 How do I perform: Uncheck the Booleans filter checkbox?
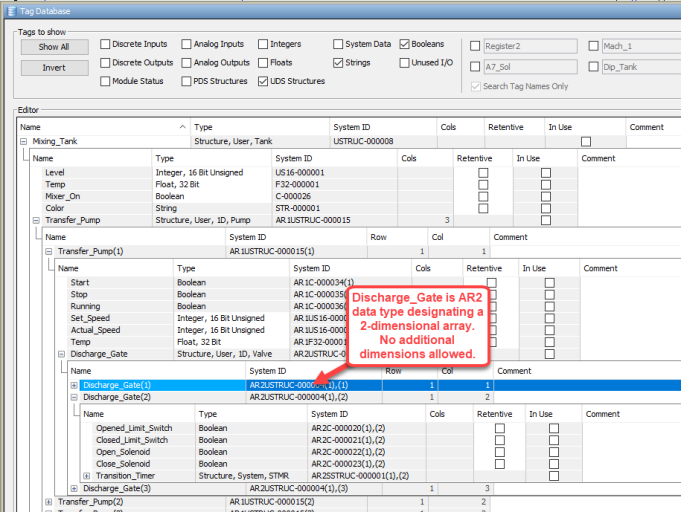405,45
